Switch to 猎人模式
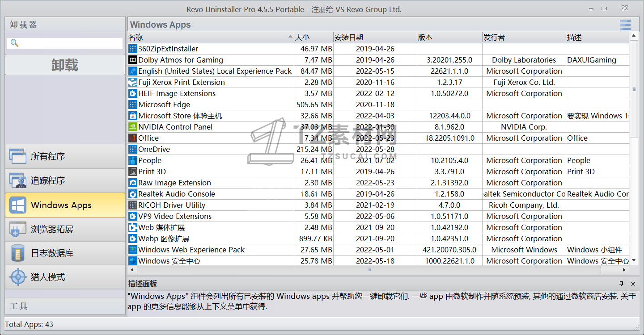 [65, 277]
